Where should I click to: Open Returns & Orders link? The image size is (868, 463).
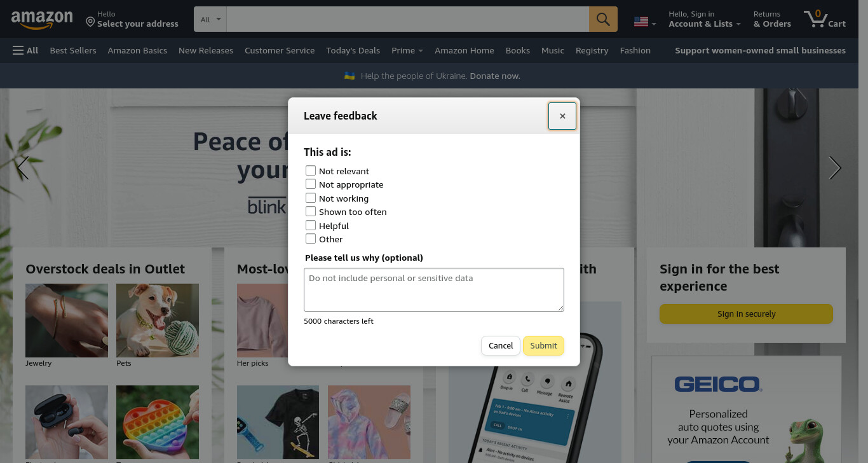click(772, 19)
